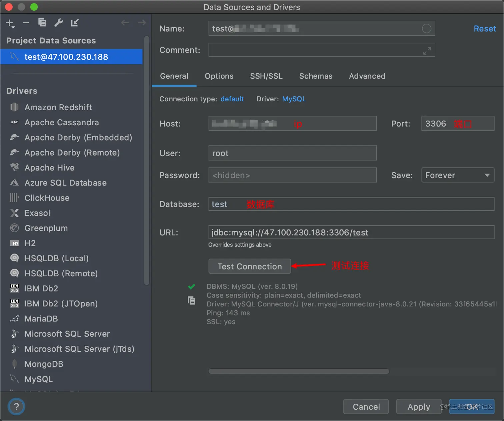Screen dimensions: 504x421
Task: Select Apache Hive driver
Action: pos(49,168)
